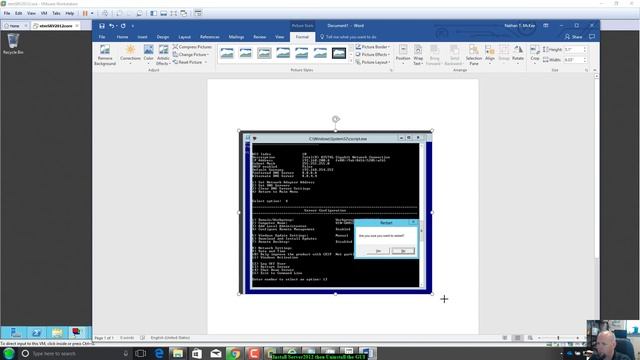640x360 pixels.
Task: Select the Crop tool
Action: click(535, 55)
